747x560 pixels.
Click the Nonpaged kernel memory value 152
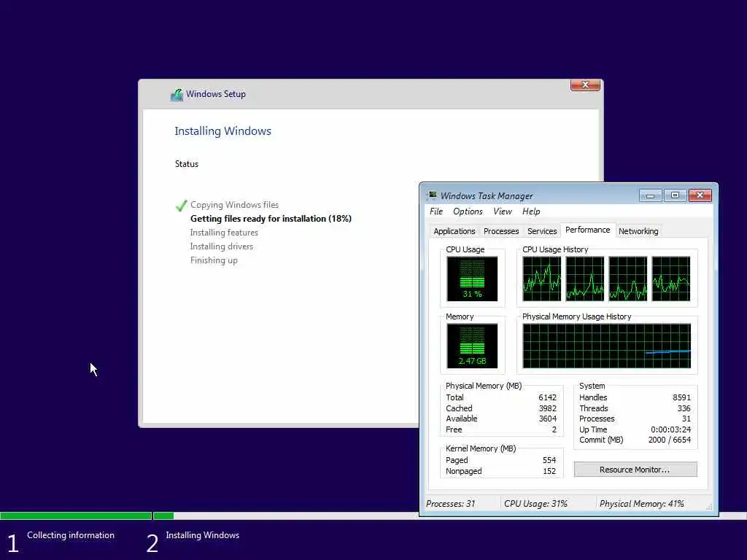(549, 472)
